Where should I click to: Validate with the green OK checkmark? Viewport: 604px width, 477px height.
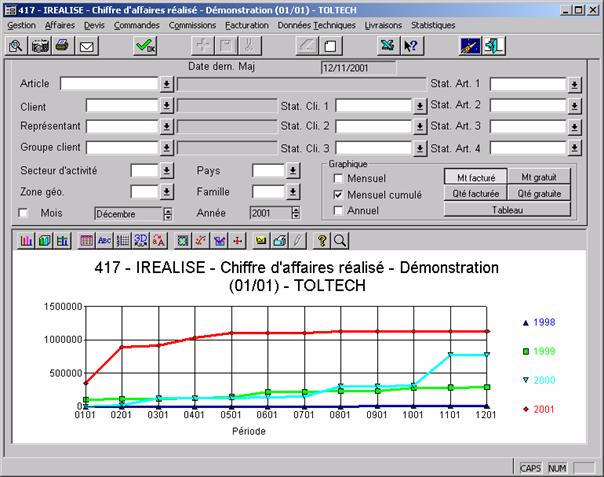click(x=145, y=46)
